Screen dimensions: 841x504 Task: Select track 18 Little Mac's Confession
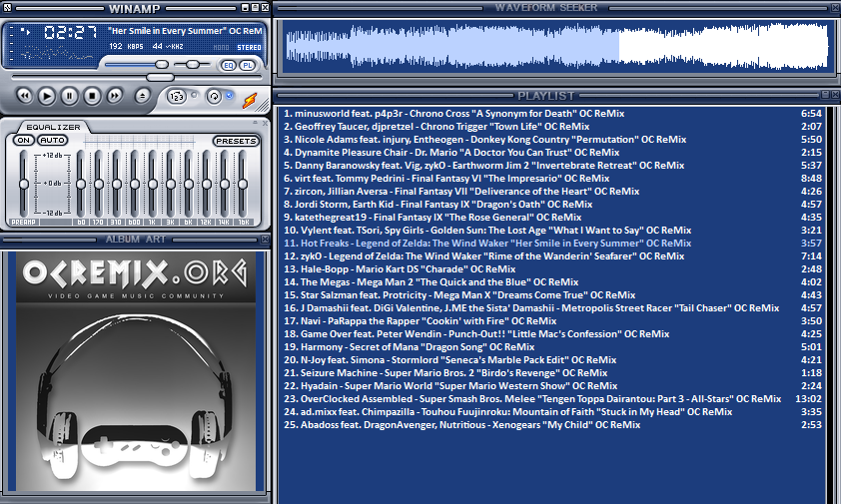tap(552, 334)
